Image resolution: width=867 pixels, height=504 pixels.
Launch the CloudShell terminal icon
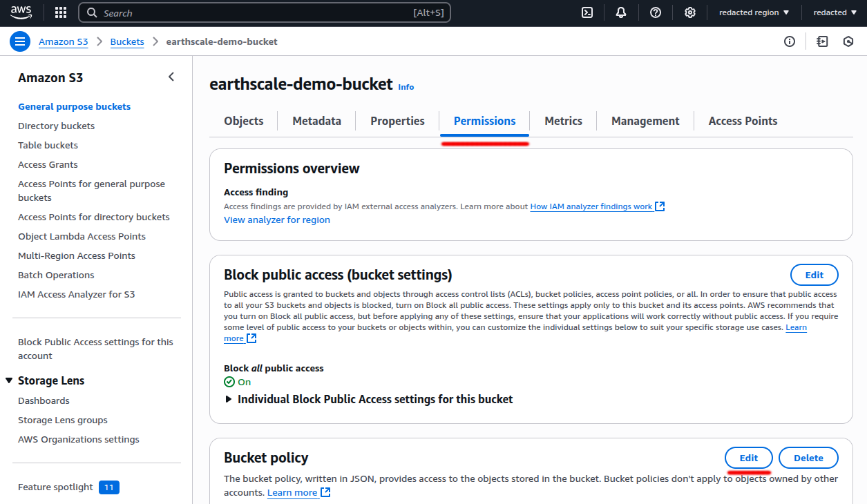[x=587, y=12]
